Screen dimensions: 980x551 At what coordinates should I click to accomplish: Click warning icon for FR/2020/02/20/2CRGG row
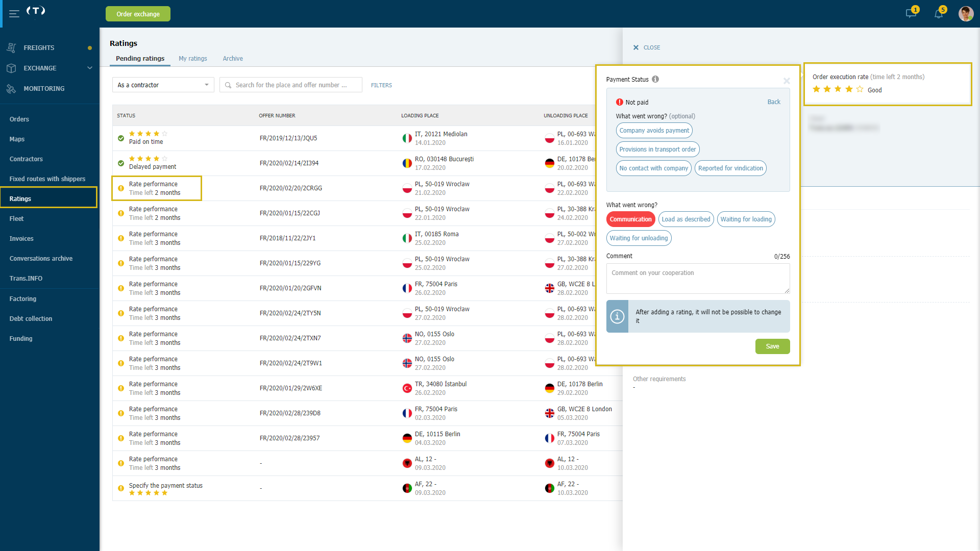pos(121,188)
